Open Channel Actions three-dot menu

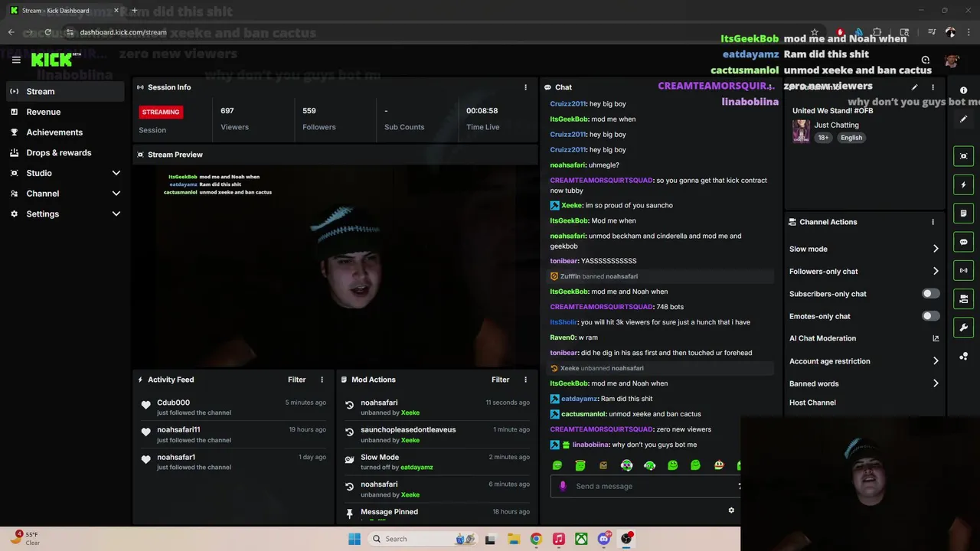click(x=933, y=222)
